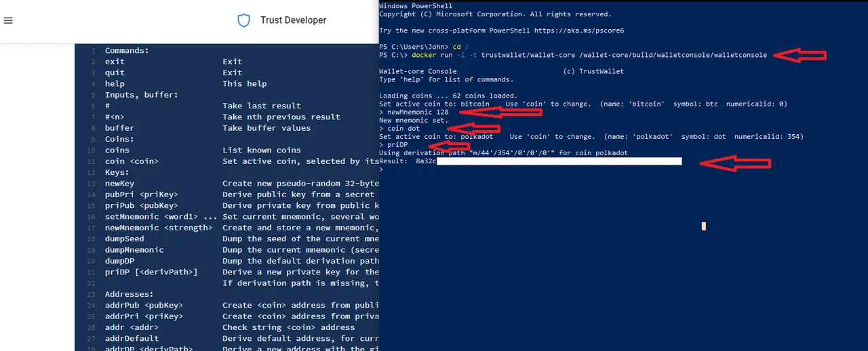Click 'List known coins' description
This screenshot has height=351, width=868.
tap(262, 150)
